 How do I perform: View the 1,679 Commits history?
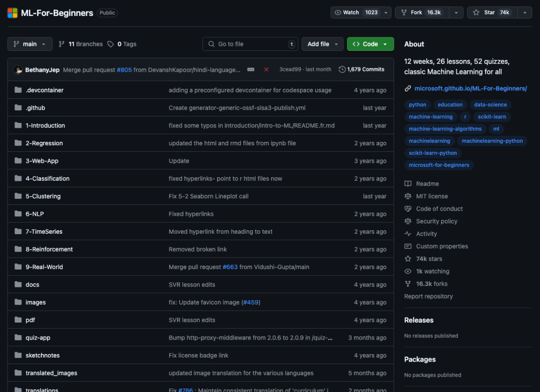tap(361, 69)
